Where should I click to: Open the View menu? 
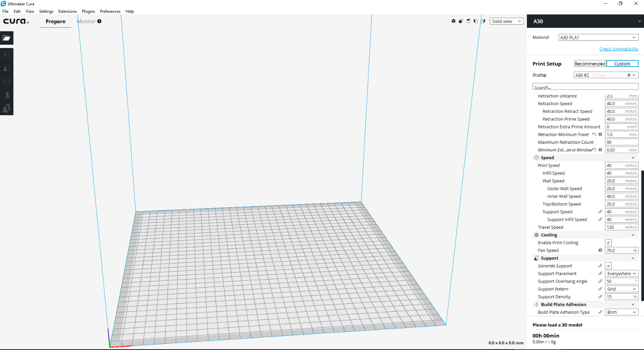tap(30, 11)
